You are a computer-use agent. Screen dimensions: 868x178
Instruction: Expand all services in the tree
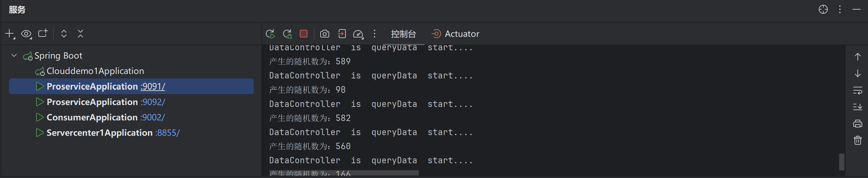pos(64,34)
